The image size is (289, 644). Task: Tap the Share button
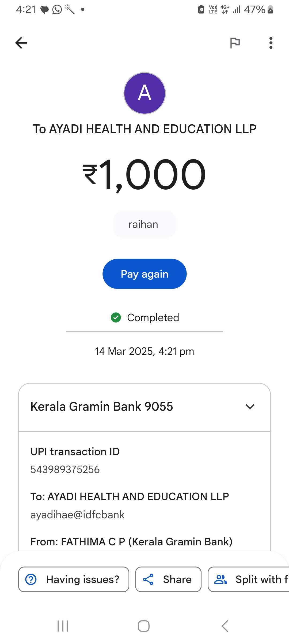(168, 579)
